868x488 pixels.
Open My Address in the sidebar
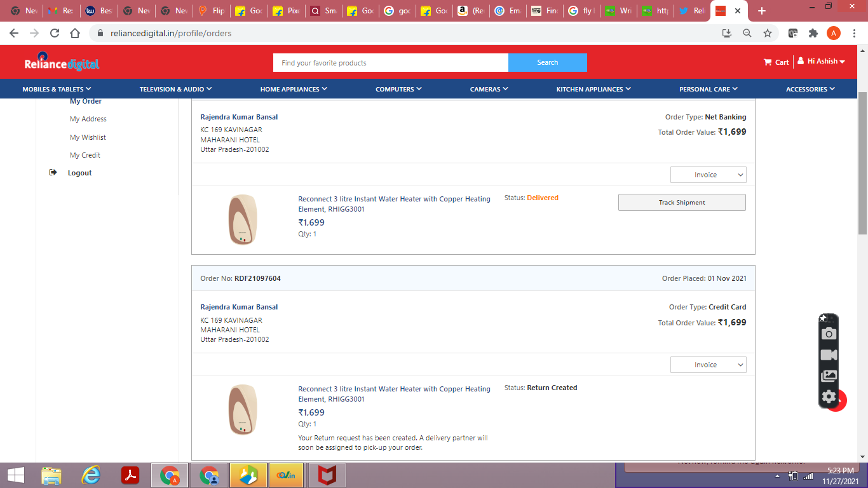tap(88, 119)
